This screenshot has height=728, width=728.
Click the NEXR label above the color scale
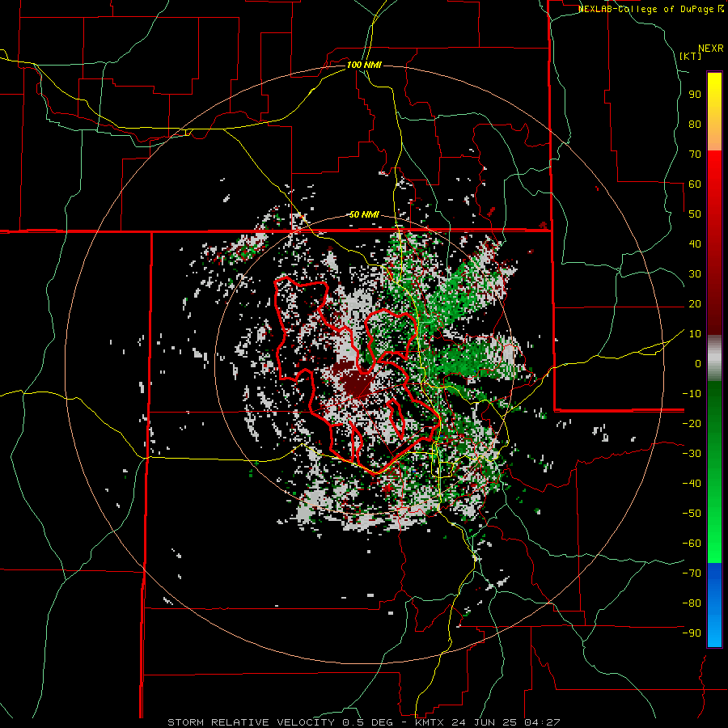pos(710,49)
